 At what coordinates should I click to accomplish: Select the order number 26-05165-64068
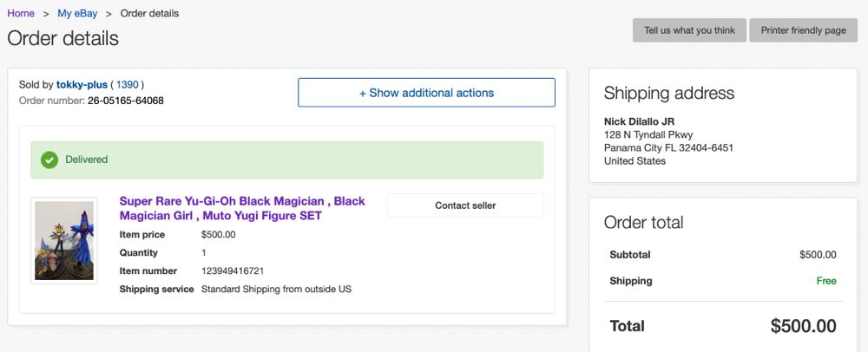[126, 101]
